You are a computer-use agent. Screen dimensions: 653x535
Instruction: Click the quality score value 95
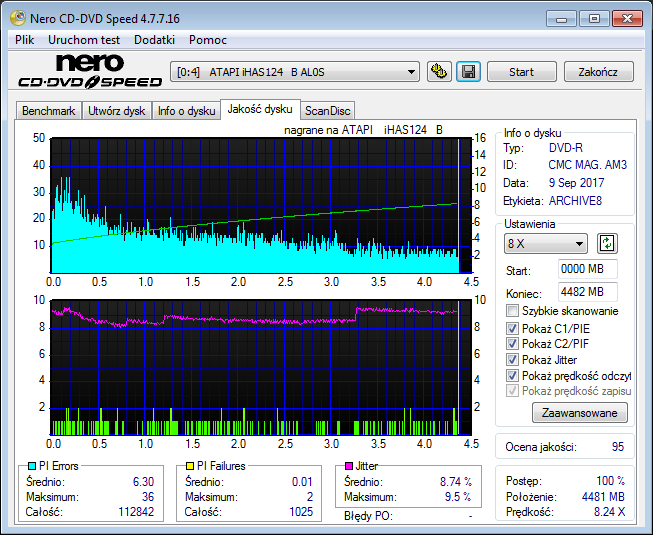point(618,447)
